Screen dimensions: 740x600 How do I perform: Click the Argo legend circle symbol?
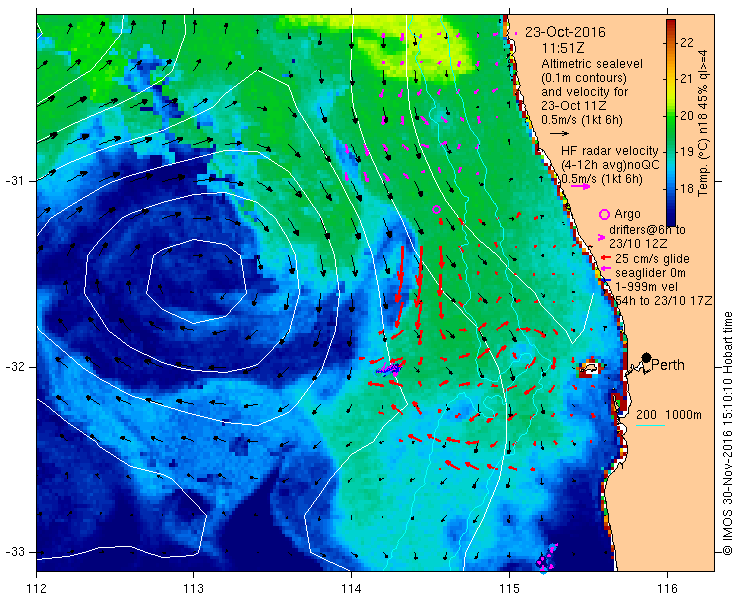(x=604, y=214)
